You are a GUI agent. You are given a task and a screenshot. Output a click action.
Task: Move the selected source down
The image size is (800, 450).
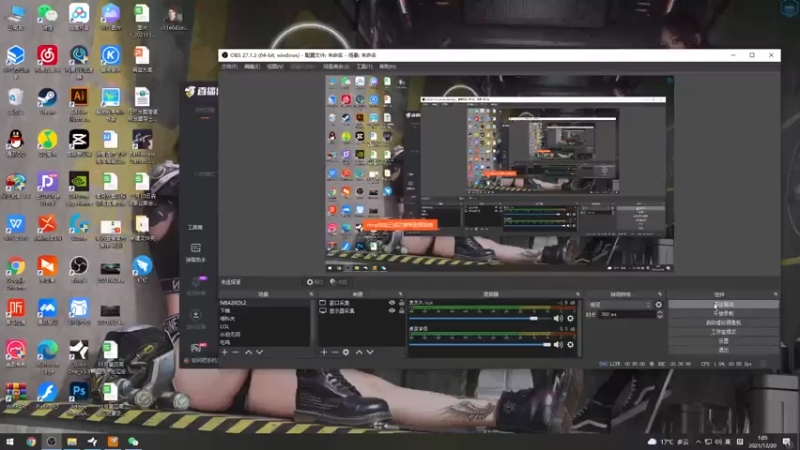coord(370,352)
